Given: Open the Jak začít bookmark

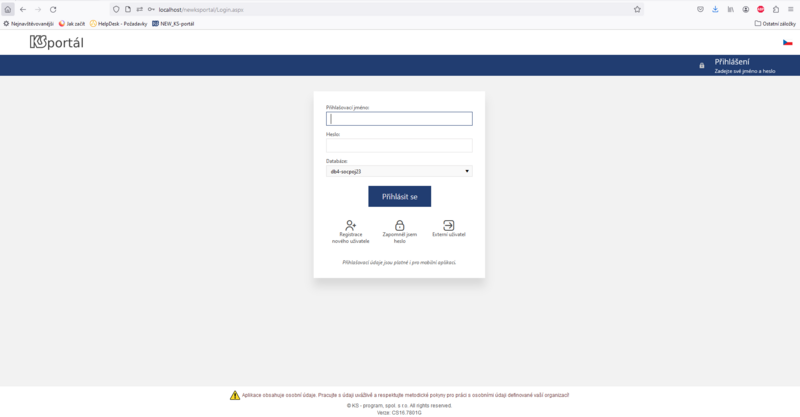Looking at the screenshot, I should (72, 23).
